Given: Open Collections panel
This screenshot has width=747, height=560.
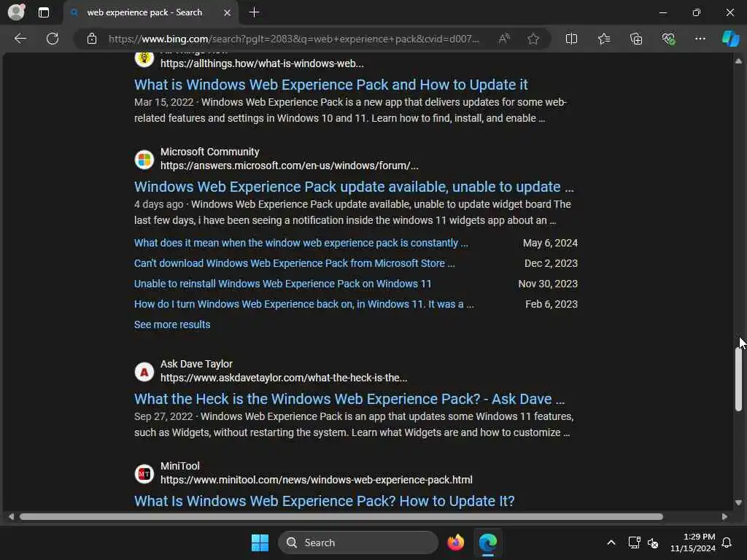Looking at the screenshot, I should click(x=636, y=39).
